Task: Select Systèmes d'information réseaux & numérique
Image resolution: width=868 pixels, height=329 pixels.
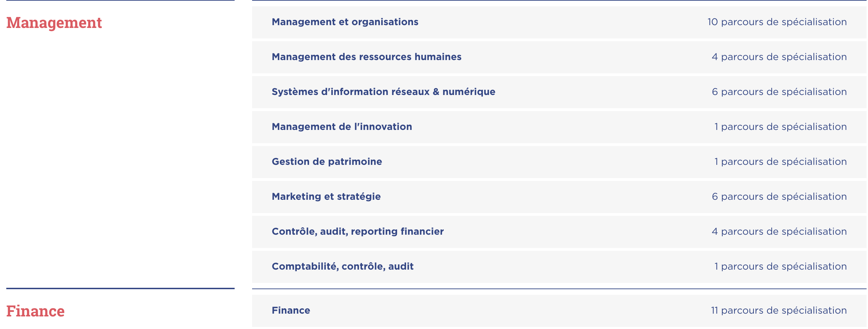Action: click(x=383, y=92)
